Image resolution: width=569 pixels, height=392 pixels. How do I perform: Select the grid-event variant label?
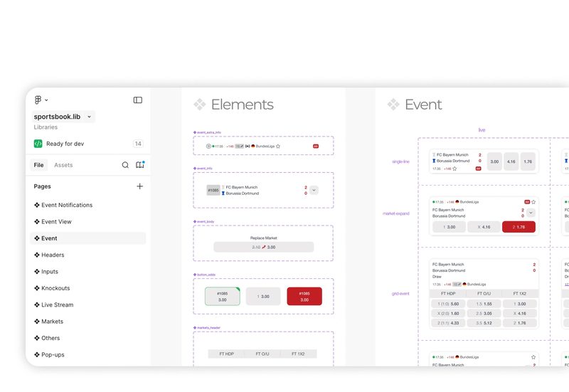400,294
